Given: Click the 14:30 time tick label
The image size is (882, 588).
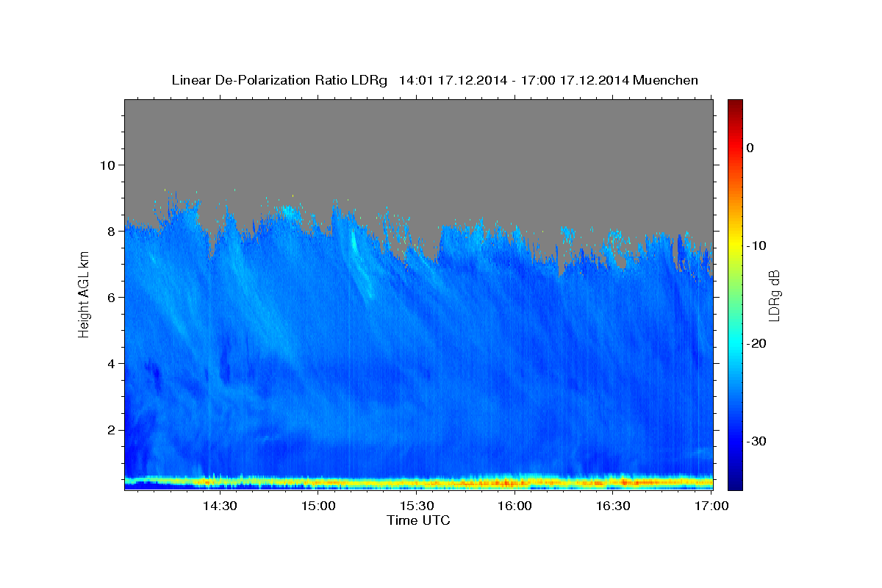Looking at the screenshot, I should [x=220, y=506].
